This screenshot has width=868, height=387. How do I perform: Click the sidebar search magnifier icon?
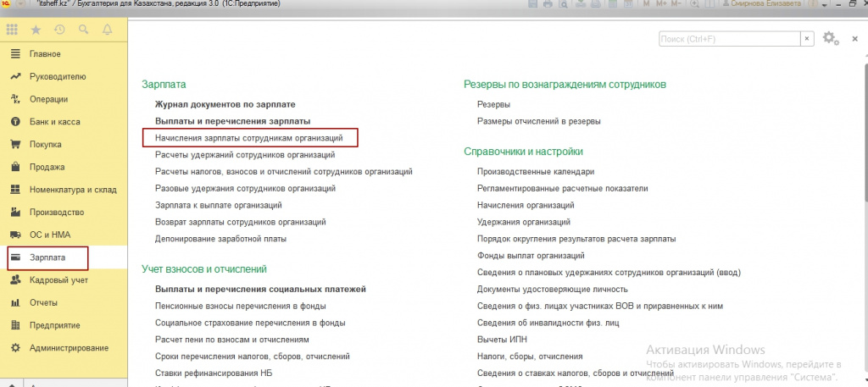tap(84, 30)
